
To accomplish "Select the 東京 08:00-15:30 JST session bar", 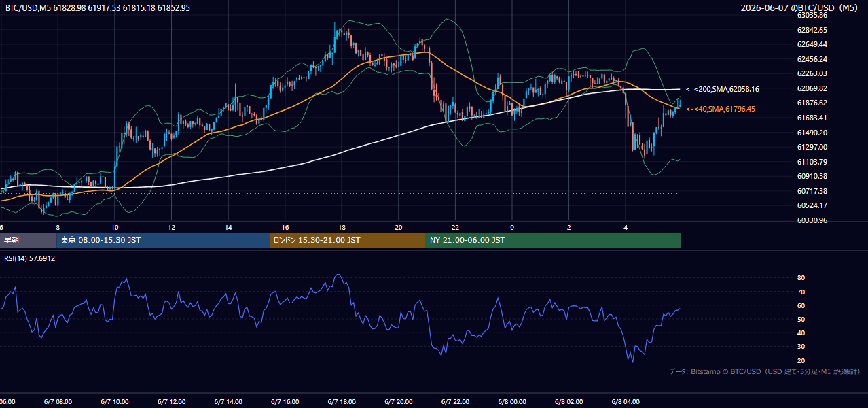I will click(163, 240).
